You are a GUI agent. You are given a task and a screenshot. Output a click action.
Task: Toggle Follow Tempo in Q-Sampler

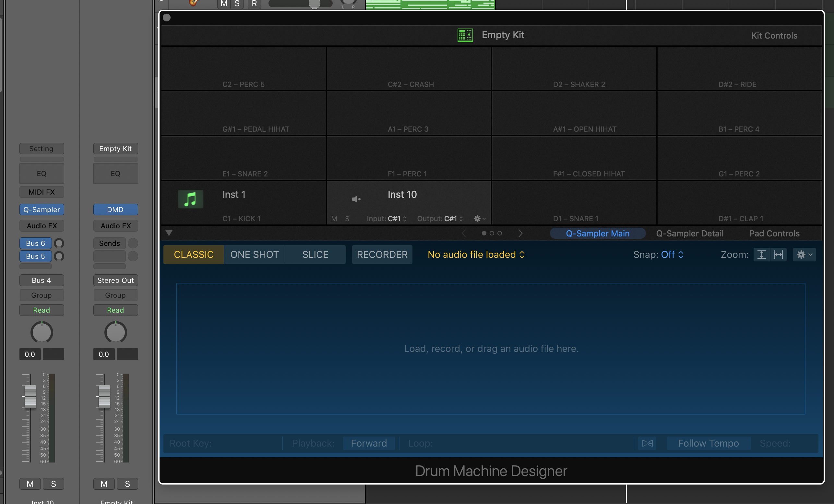[708, 443]
